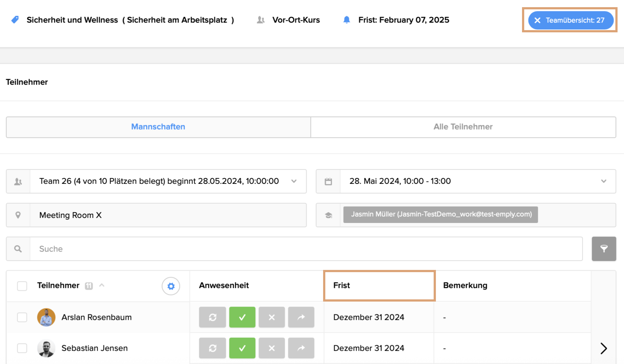This screenshot has width=624, height=364.
Task: Switch to Alle Teilnehmer tab
Action: point(463,127)
